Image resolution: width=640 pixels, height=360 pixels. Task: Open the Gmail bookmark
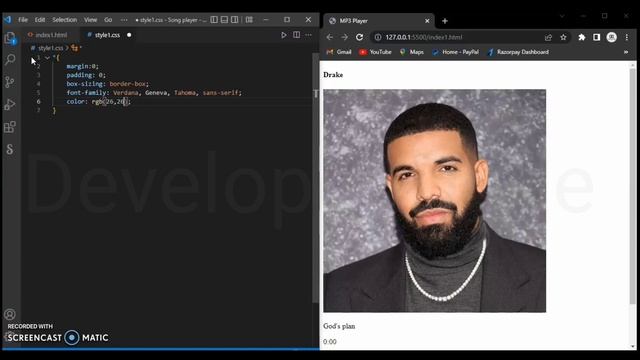pyautogui.click(x=339, y=52)
